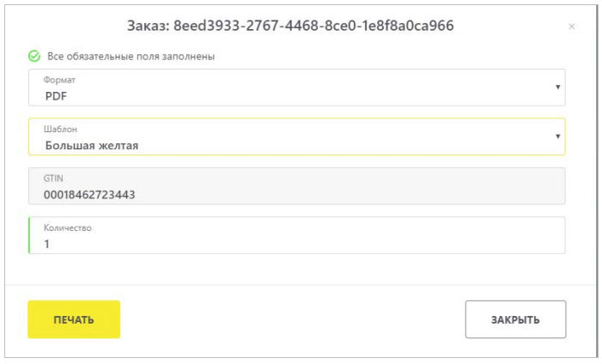Click the 'Все обязательные поля заполнены' message
Viewport: 602px width, 364px height.
(x=131, y=57)
